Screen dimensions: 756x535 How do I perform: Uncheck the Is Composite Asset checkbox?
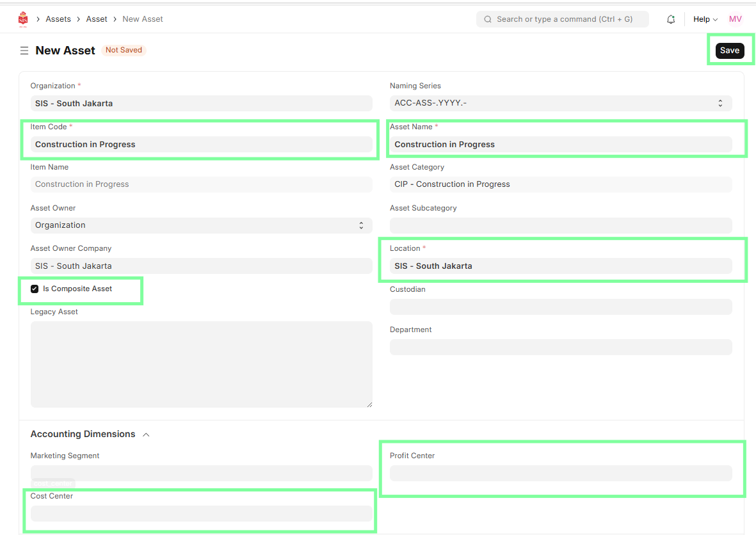point(35,289)
